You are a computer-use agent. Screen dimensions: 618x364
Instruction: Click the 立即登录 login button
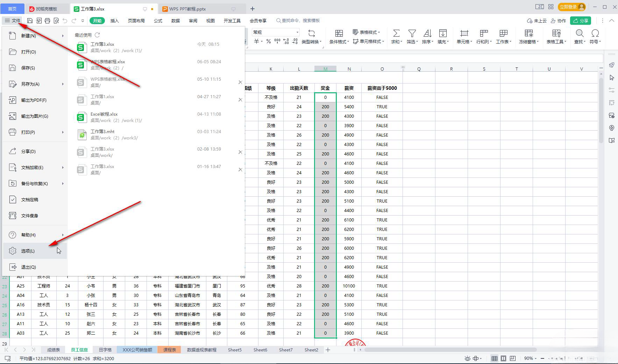572,7
